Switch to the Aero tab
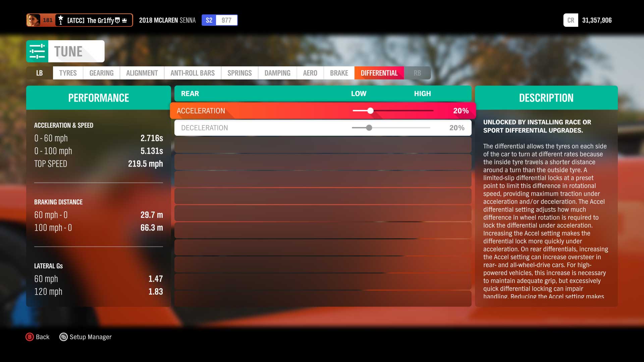 (x=310, y=73)
